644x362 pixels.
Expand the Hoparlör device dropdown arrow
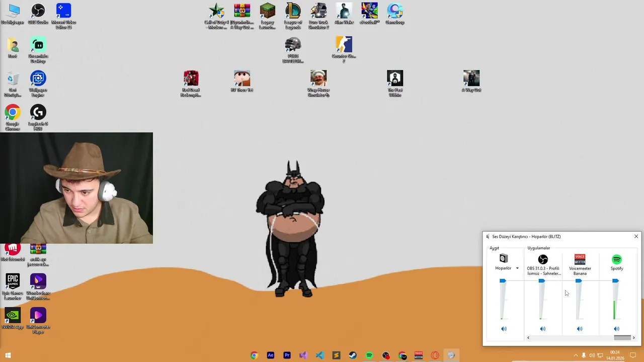(517, 268)
